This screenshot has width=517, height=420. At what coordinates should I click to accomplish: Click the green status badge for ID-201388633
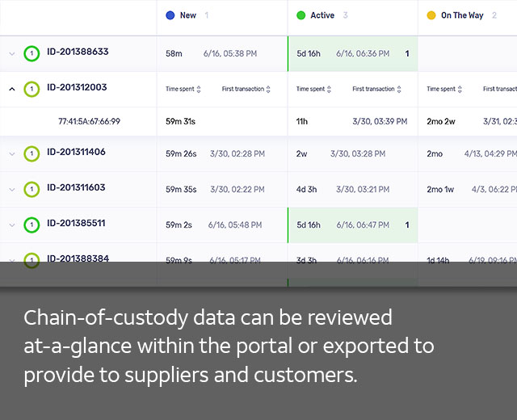(x=32, y=54)
